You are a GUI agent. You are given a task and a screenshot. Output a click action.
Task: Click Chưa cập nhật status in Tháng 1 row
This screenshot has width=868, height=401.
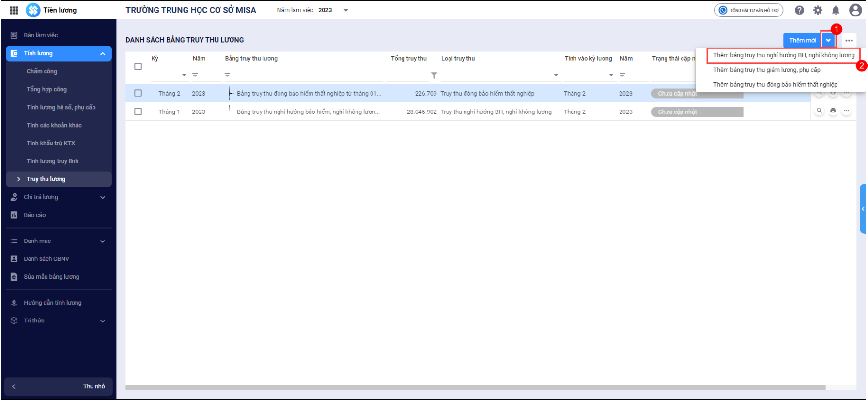697,112
